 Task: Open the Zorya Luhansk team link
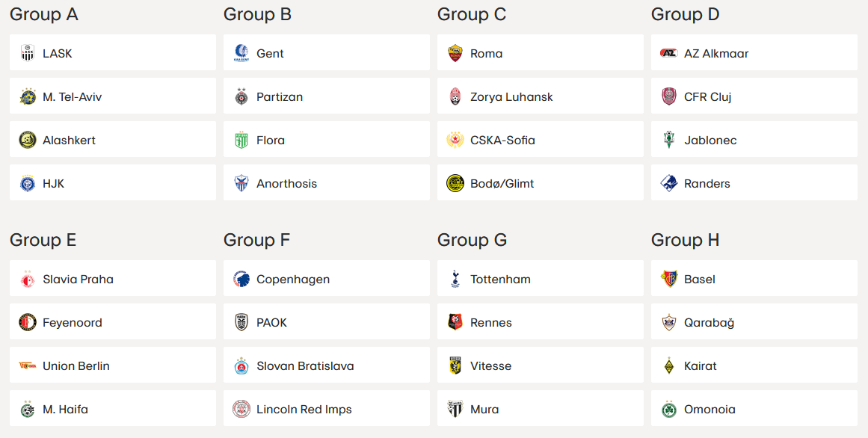click(541, 96)
